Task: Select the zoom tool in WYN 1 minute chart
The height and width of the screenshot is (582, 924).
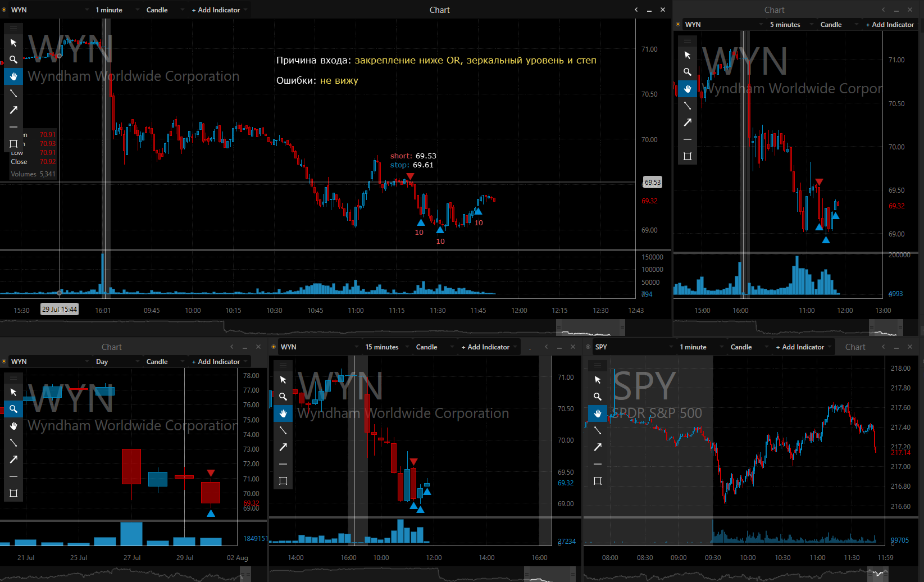Action: [13, 60]
